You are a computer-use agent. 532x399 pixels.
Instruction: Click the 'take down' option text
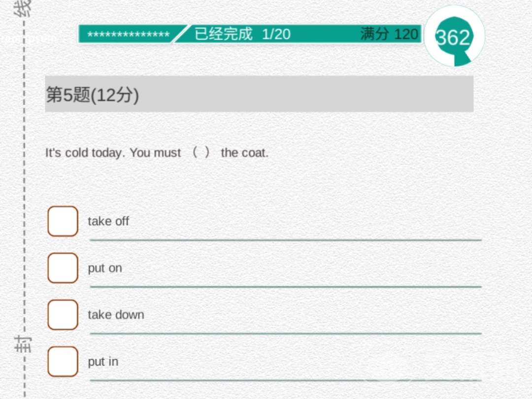click(116, 315)
